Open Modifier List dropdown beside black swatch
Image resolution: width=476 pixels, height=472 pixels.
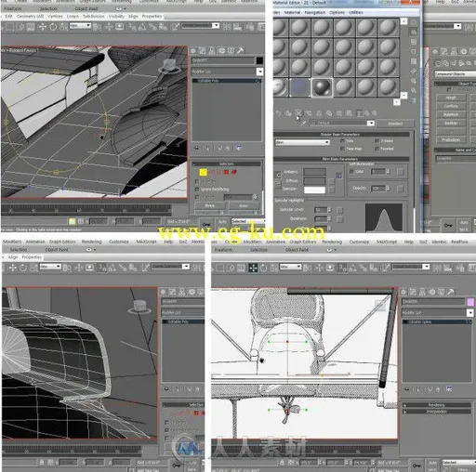[259, 72]
